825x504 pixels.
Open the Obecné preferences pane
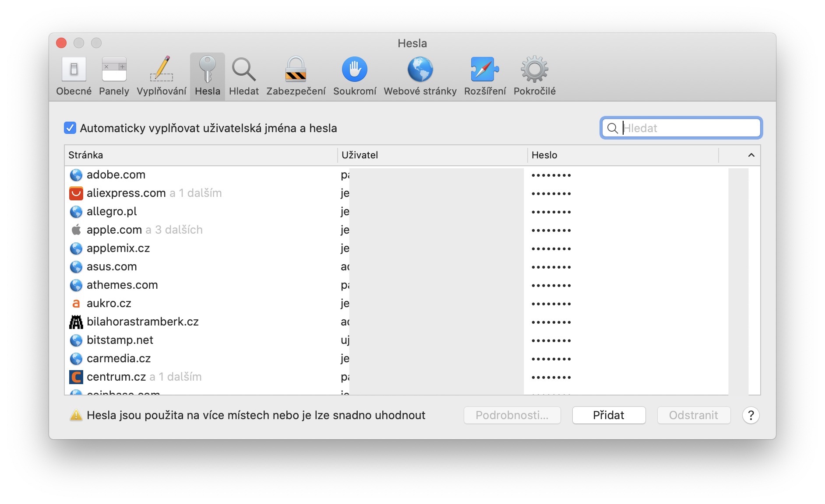[x=74, y=76]
